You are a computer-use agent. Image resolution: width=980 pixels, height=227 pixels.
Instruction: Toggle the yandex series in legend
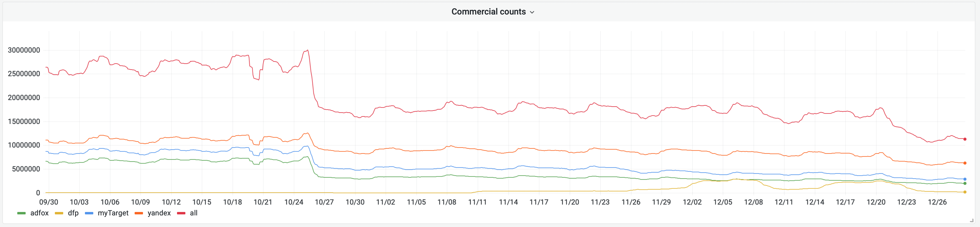(159, 213)
